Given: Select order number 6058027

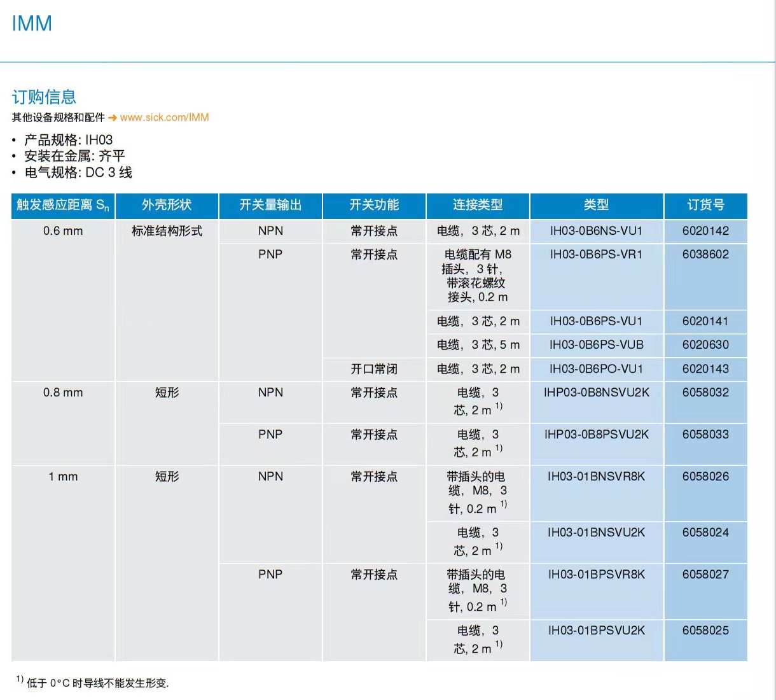Looking at the screenshot, I should click(x=705, y=575).
